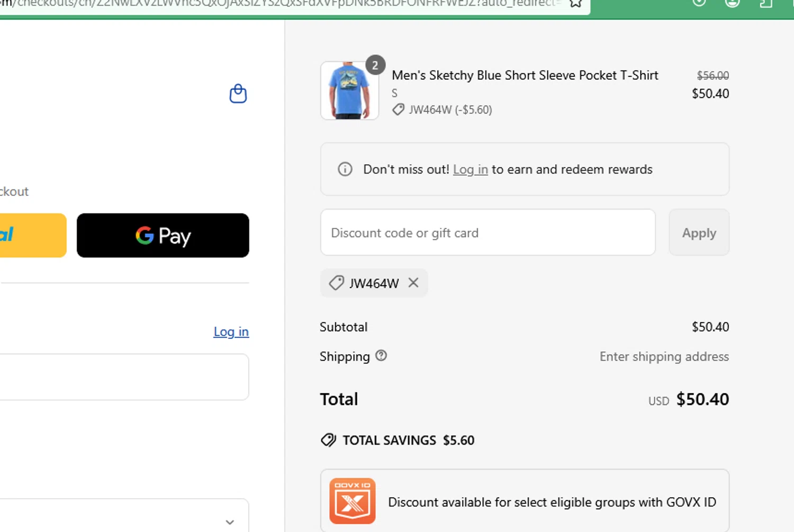The image size is (794, 532).
Task: Open the browser profile icon
Action: (x=733, y=3)
